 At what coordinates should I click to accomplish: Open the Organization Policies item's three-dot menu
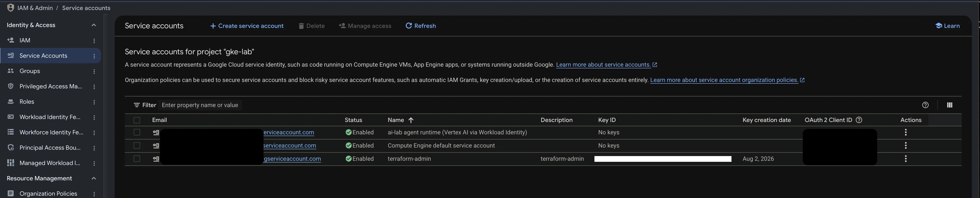click(x=94, y=194)
